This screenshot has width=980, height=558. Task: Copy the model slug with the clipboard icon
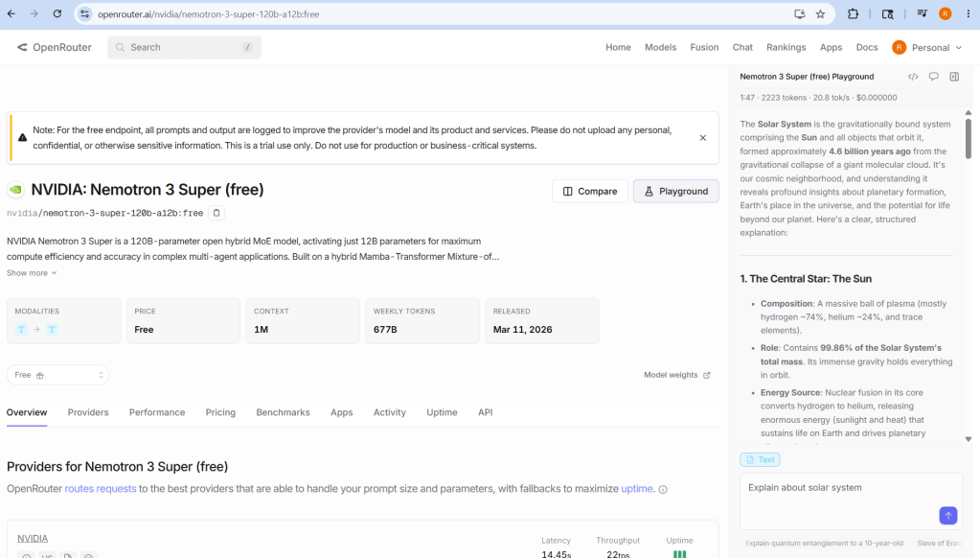coord(217,213)
